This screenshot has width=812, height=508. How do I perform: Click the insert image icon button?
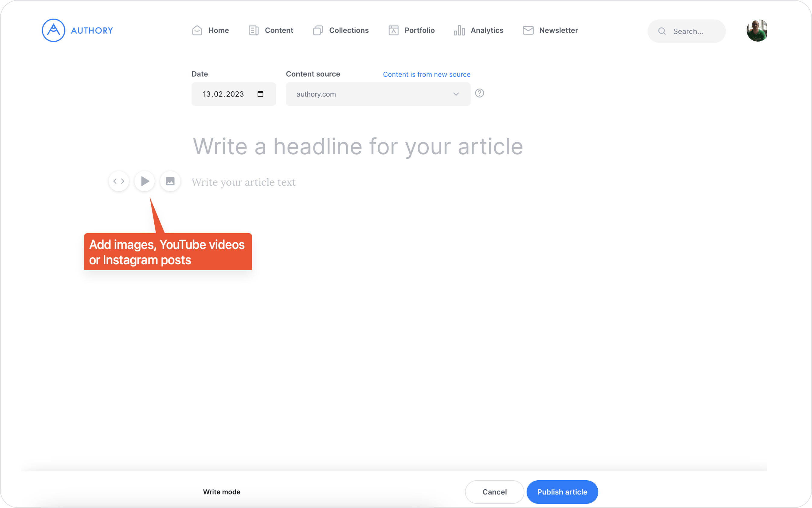pyautogui.click(x=170, y=181)
